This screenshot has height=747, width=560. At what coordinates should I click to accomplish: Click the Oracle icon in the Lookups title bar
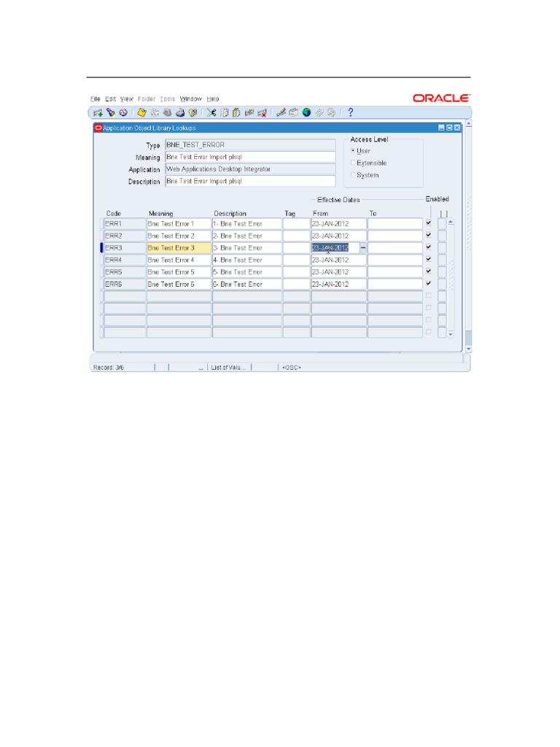point(98,128)
